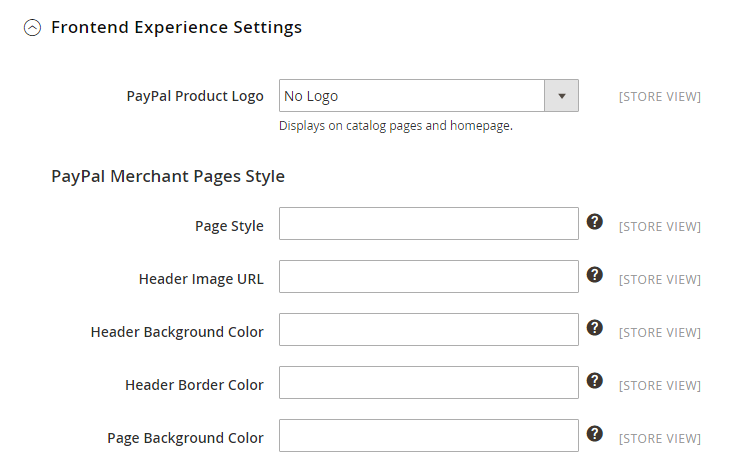Image resolution: width=736 pixels, height=475 pixels.
Task: Click STORE VIEW scope beside Header Background Color
Action: tap(659, 333)
